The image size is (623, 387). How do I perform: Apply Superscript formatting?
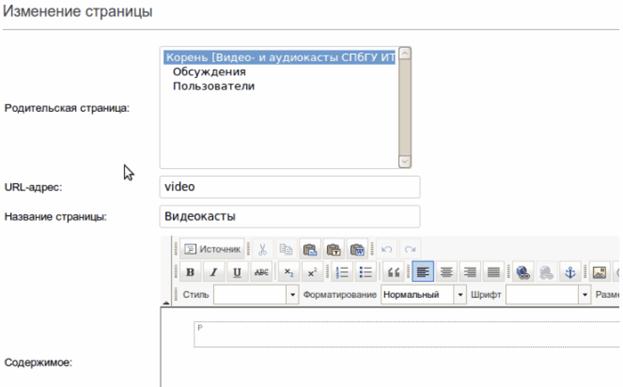pyautogui.click(x=312, y=272)
